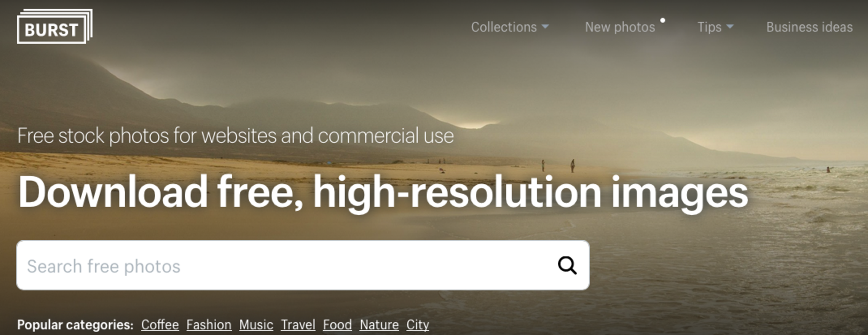Click the Free stock photos tagline text
This screenshot has width=868, height=335.
[236, 136]
